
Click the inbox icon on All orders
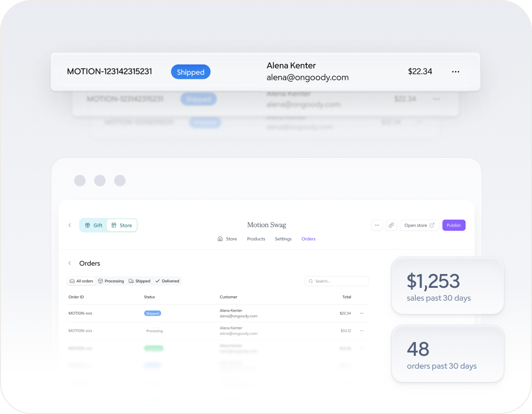pyautogui.click(x=72, y=281)
